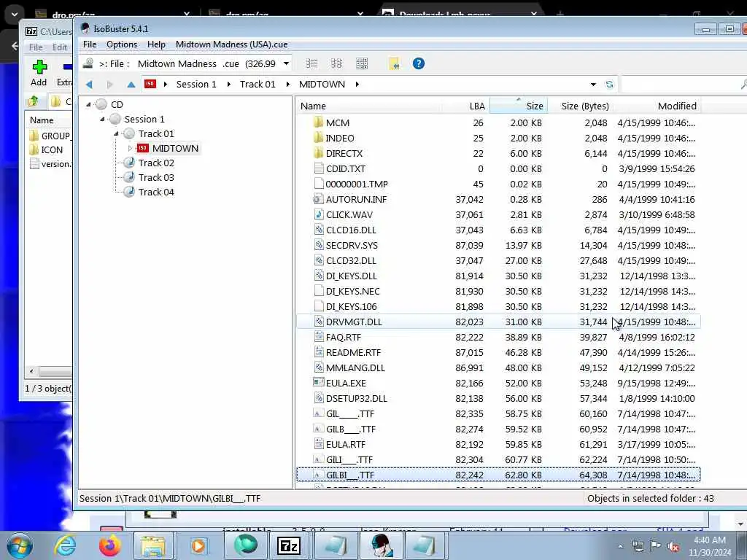The width and height of the screenshot is (747, 560).
Task: Select the ICON folder in 7-Zip
Action: pyautogui.click(x=46, y=149)
